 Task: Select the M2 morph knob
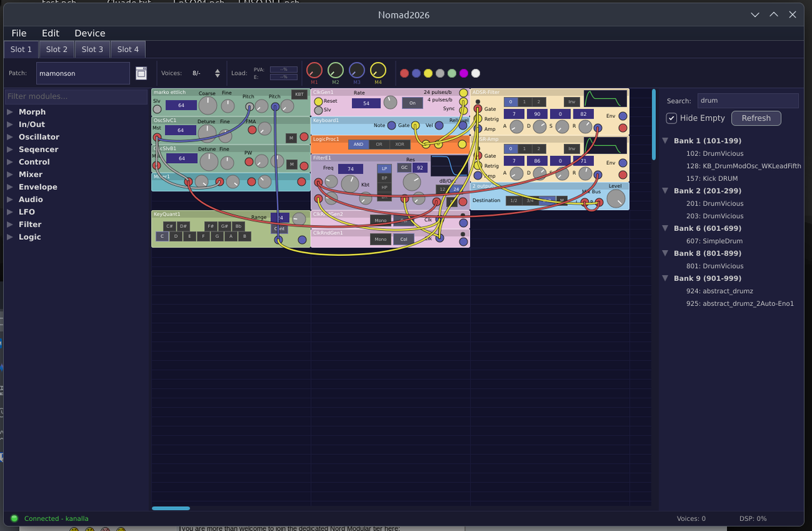[x=336, y=70]
